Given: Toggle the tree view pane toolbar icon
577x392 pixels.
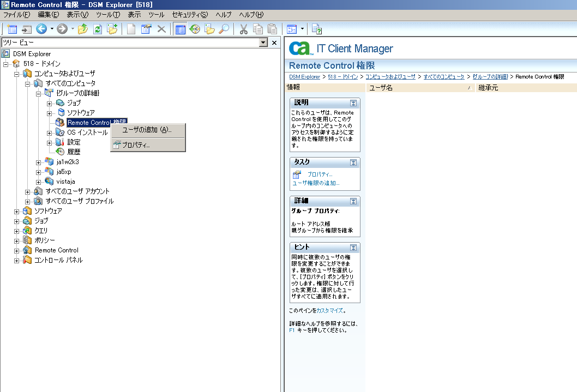Looking at the screenshot, I should point(181,29).
